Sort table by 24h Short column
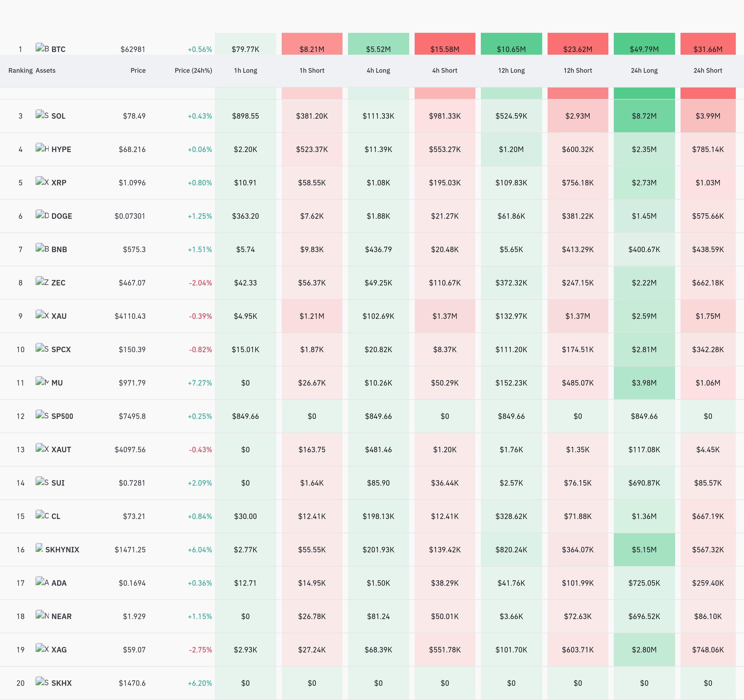The width and height of the screenshot is (744, 700). (708, 70)
